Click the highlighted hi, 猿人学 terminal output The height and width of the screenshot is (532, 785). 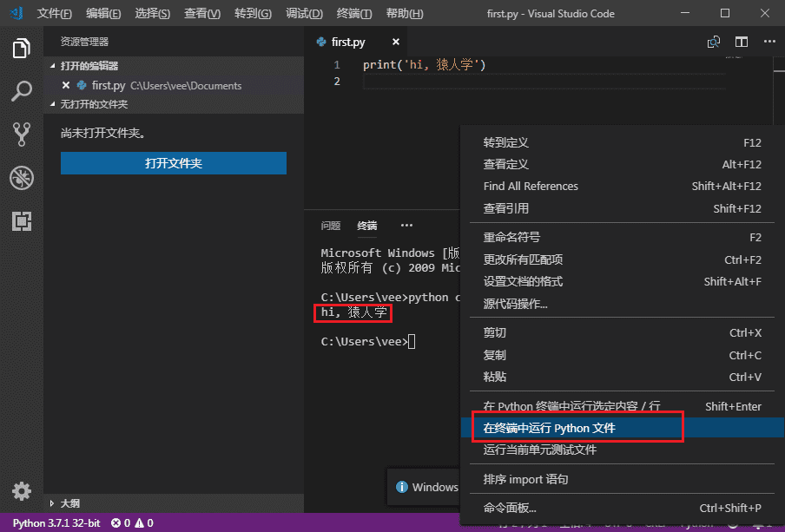click(352, 313)
